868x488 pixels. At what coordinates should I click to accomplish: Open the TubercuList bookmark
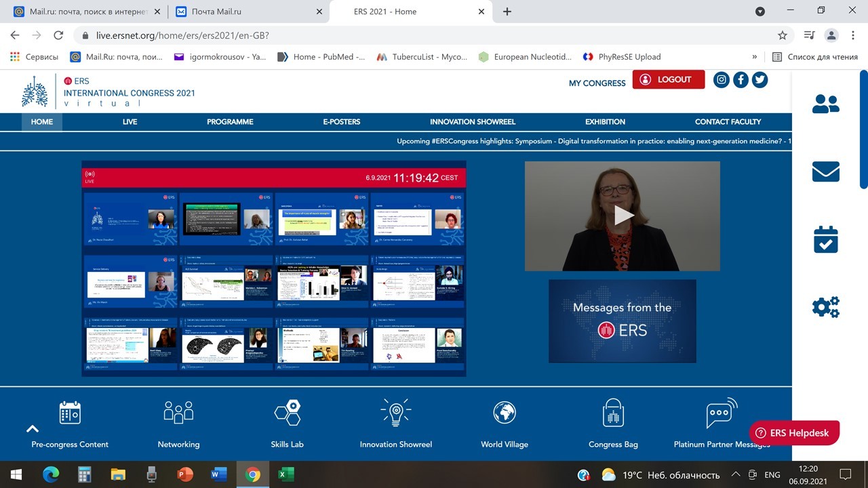(x=422, y=57)
